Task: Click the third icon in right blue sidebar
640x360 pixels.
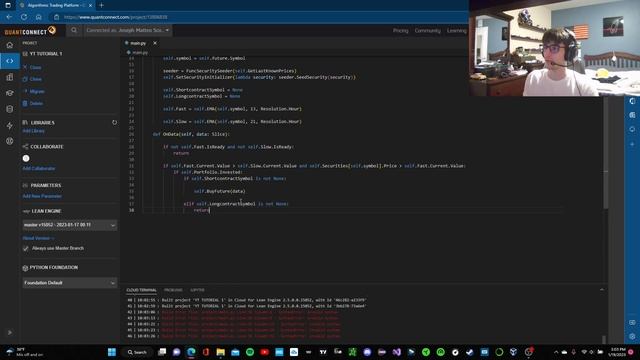Action: [x=632, y=129]
